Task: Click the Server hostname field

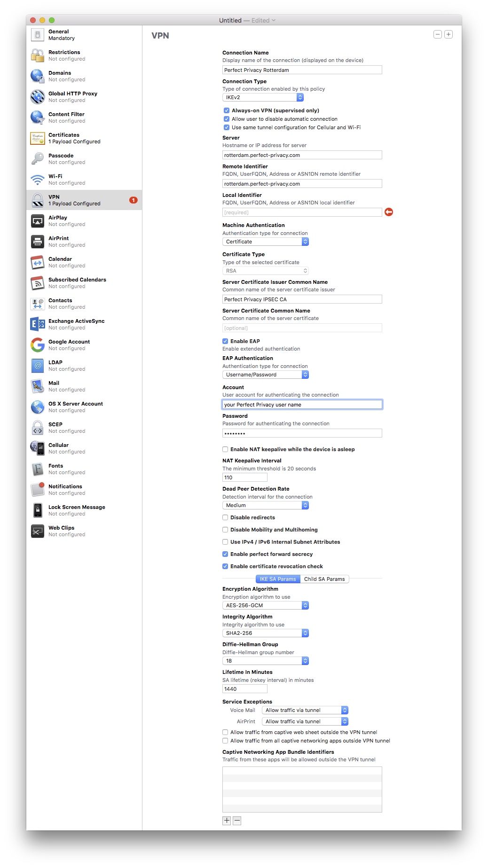Action: tap(302, 155)
